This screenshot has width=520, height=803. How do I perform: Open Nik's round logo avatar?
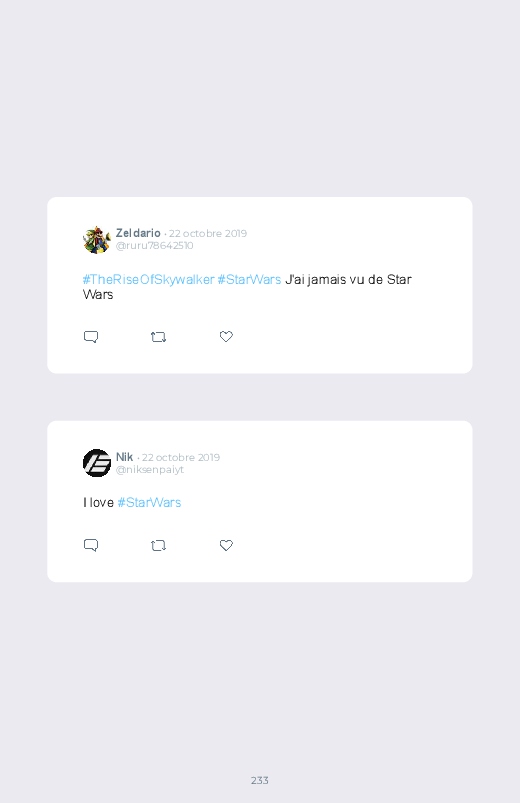[x=97, y=463]
